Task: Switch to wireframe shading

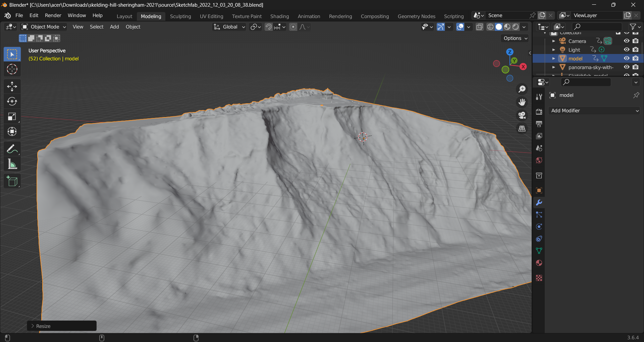Action: [490, 27]
